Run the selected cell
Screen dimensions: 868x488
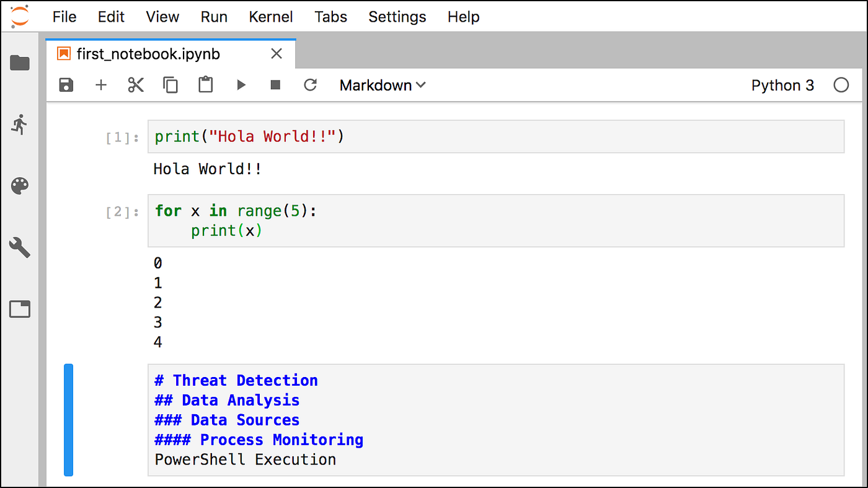pyautogui.click(x=241, y=85)
